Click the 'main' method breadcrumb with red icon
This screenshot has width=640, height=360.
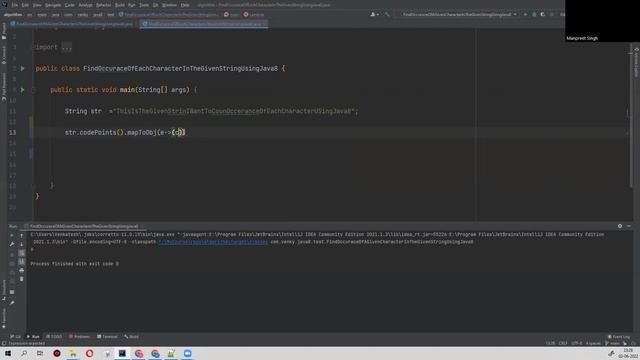[x=231, y=15]
